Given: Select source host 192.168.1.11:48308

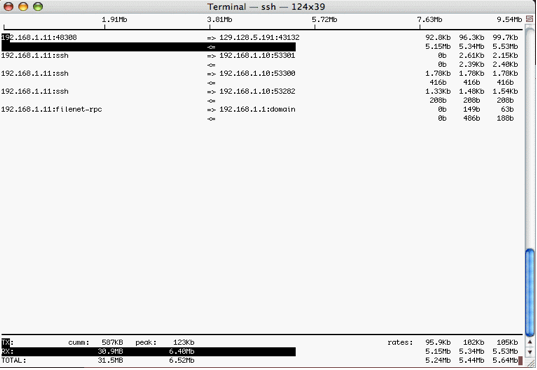Looking at the screenshot, I should (39, 37).
